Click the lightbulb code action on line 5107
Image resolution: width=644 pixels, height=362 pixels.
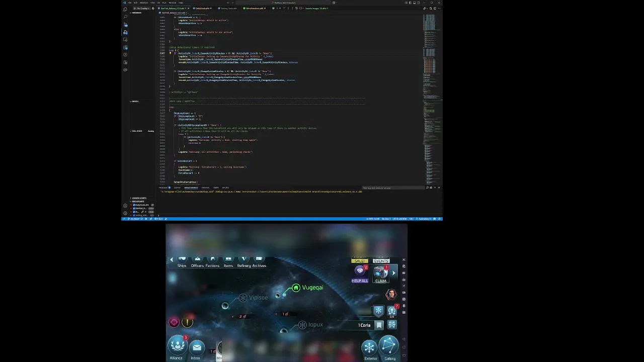pos(170,53)
